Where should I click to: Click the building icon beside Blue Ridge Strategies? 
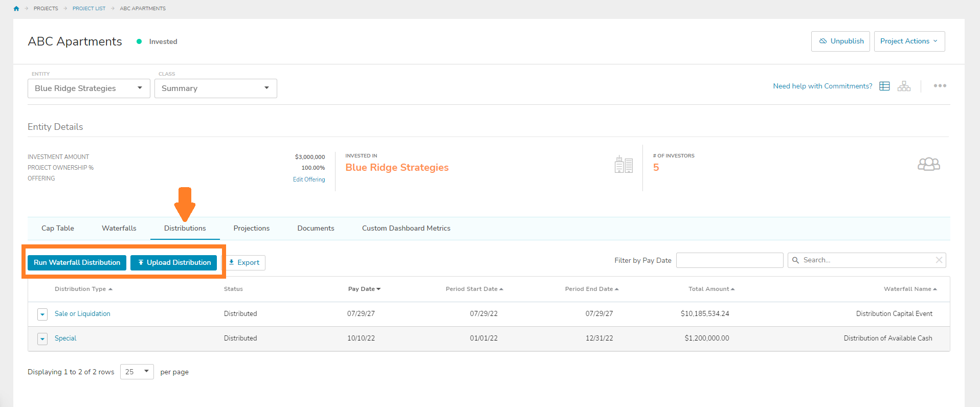(623, 165)
